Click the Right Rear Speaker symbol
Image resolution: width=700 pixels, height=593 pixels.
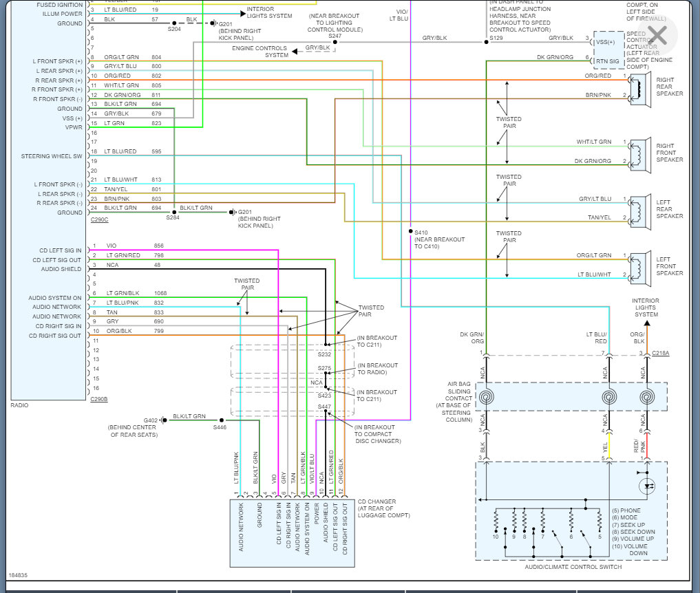coord(640,89)
